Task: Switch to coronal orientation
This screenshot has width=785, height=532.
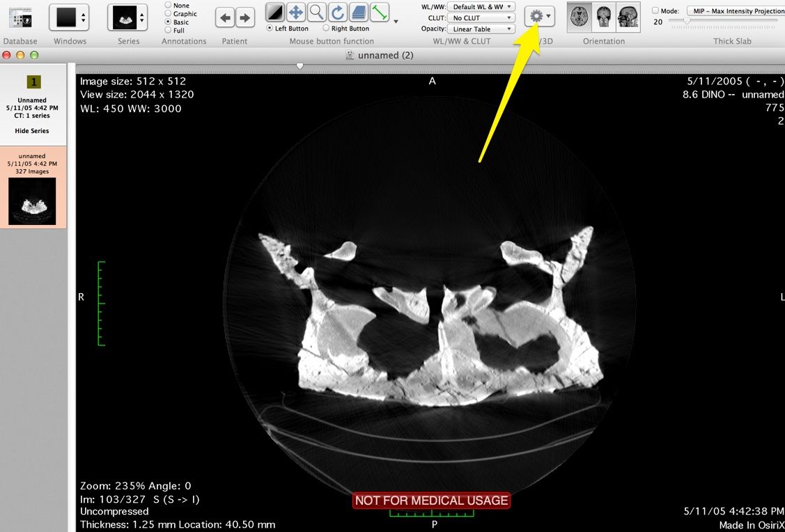Action: [604, 15]
